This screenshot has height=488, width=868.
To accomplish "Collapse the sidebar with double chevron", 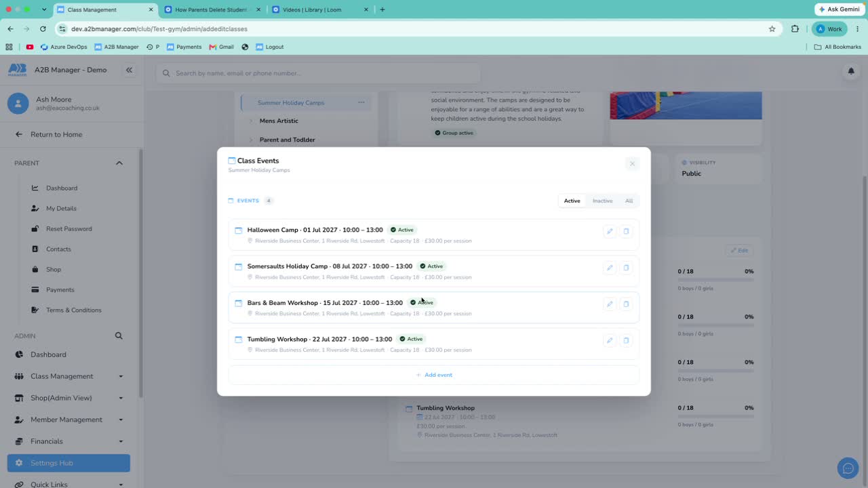I will (129, 70).
